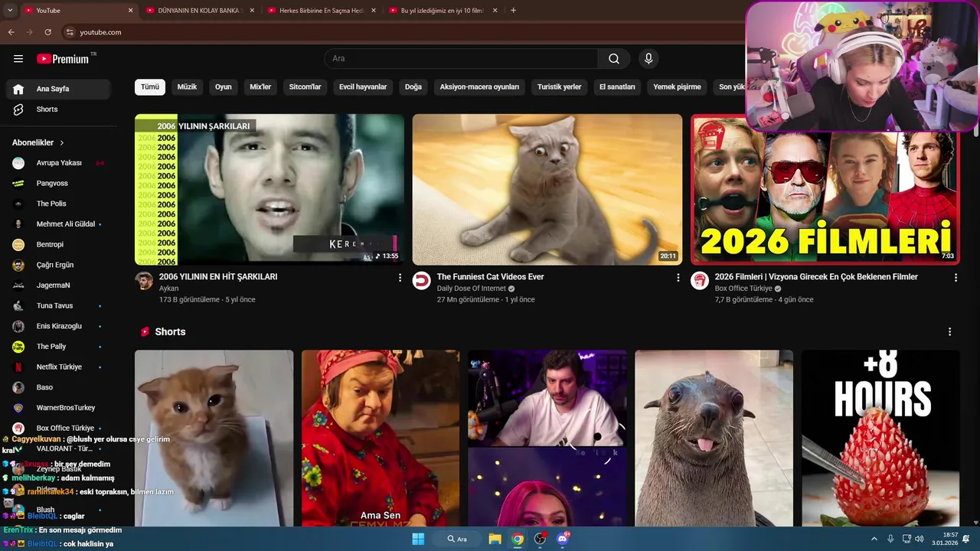This screenshot has height=551, width=980.
Task: Go back using browser back arrow
Action: [11, 32]
